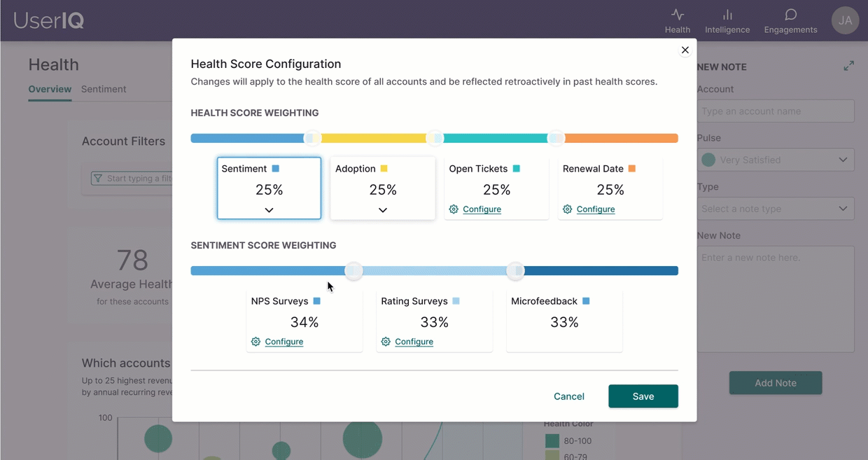Image resolution: width=868 pixels, height=460 pixels.
Task: Click the Cancel button
Action: coord(569,396)
